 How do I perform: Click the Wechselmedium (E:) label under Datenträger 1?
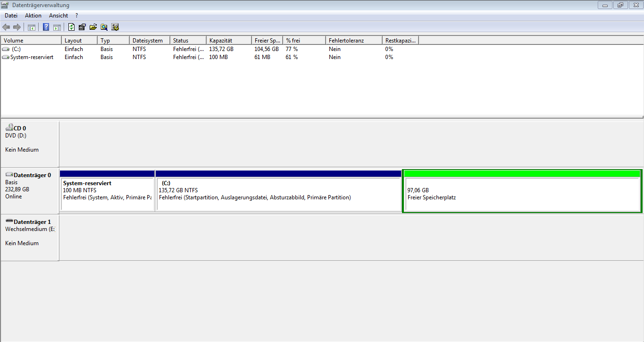(30, 229)
